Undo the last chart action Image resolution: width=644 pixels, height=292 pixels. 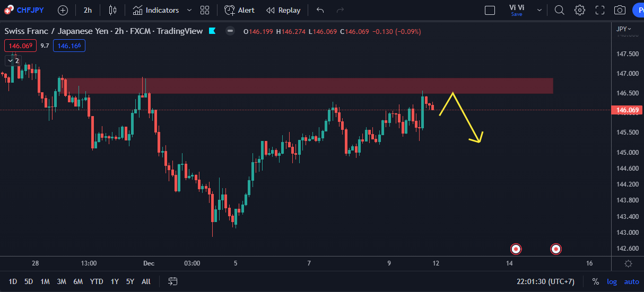[x=320, y=10]
